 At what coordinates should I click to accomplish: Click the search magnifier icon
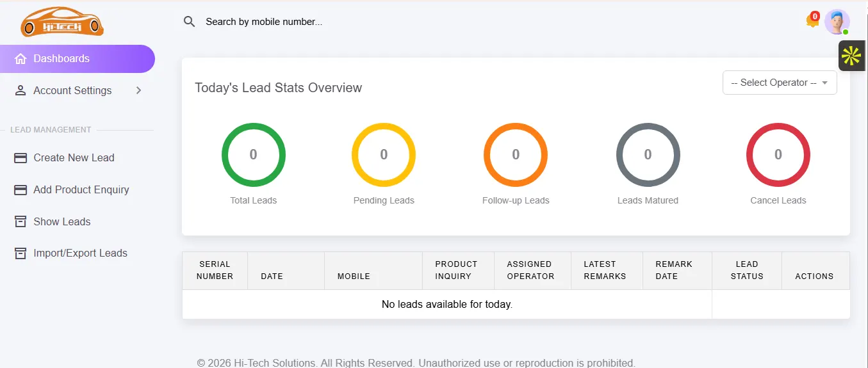click(189, 22)
